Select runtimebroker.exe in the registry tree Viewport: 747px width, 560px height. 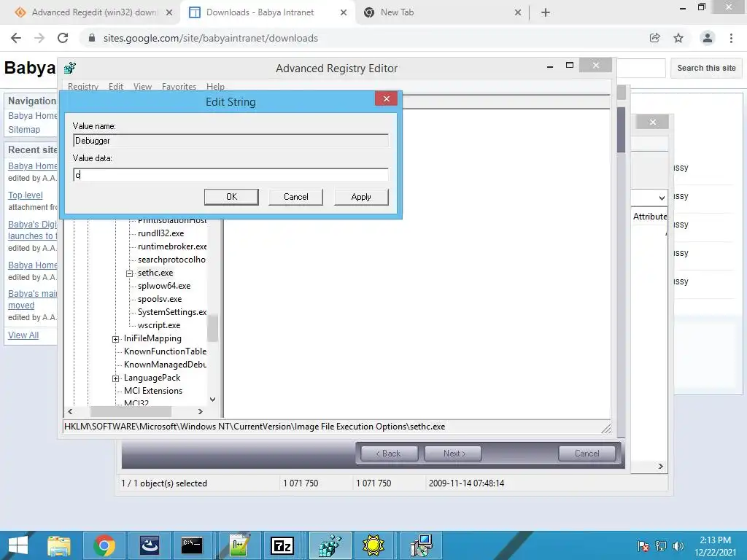point(172,246)
